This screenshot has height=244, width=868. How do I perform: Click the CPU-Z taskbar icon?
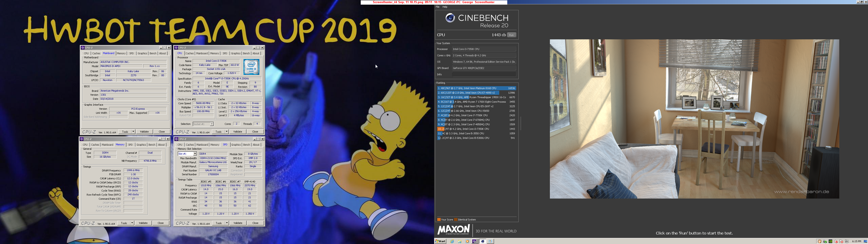475,241
